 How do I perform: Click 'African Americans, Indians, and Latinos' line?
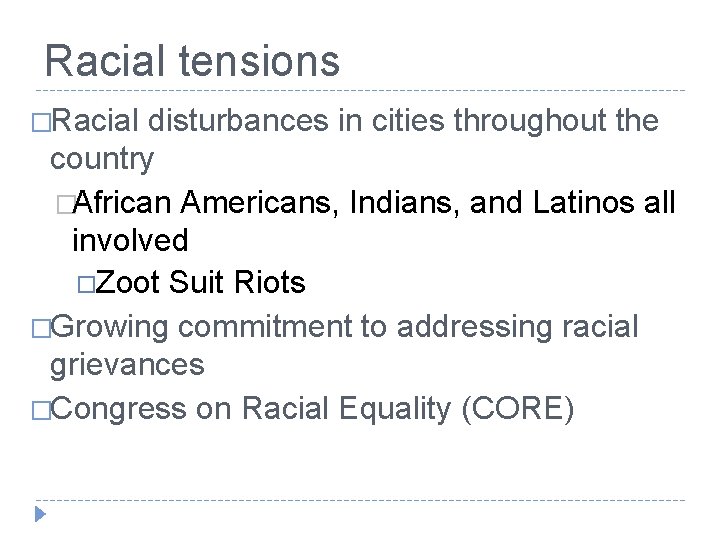[374, 202]
